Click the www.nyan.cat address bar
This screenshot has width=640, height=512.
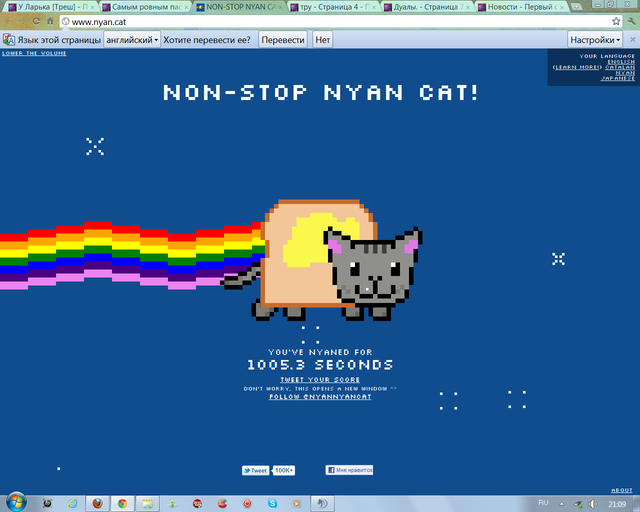click(x=300, y=21)
